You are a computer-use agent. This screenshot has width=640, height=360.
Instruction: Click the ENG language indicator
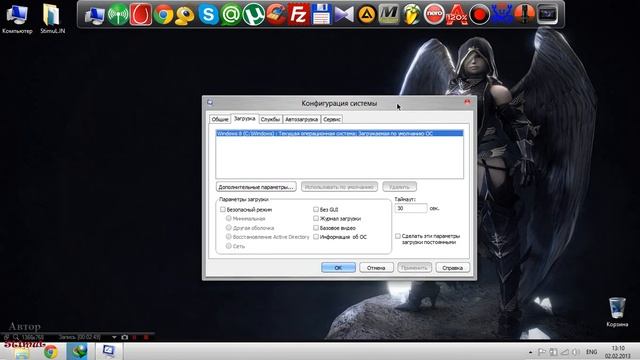coord(591,352)
